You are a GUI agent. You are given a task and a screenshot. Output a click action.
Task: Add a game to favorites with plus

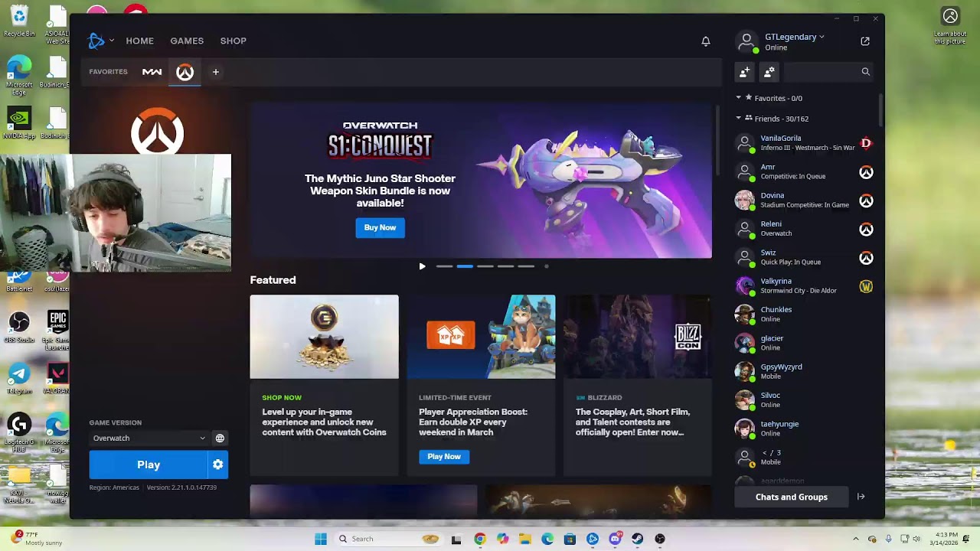tap(216, 72)
